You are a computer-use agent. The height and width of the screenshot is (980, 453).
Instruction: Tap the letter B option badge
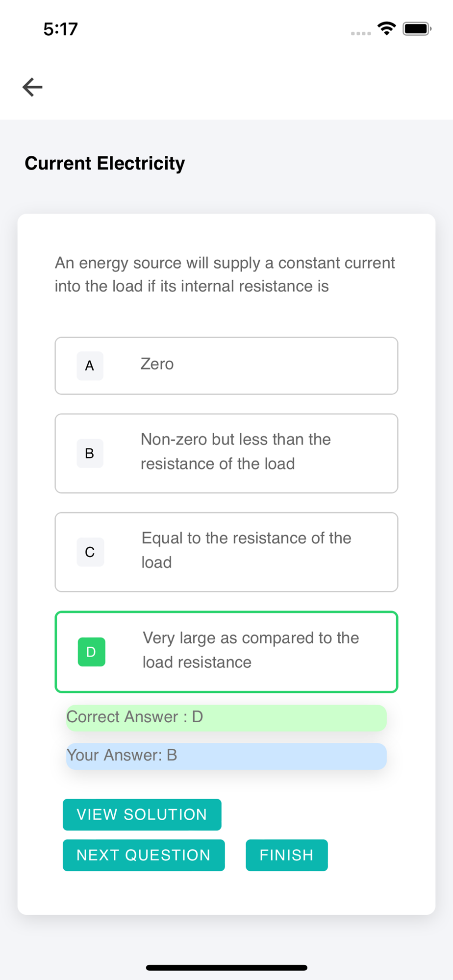point(90,453)
